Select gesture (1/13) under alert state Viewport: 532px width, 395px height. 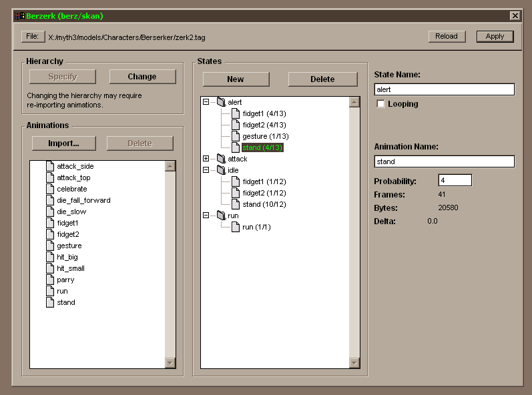pyautogui.click(x=265, y=136)
